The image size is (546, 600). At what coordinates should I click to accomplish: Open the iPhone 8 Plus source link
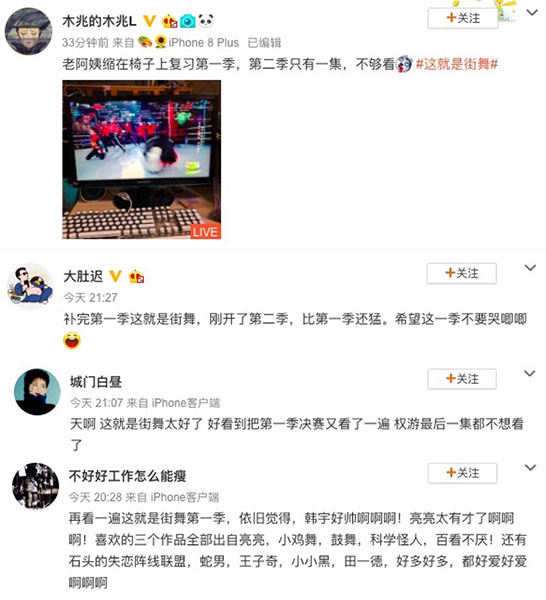click(204, 42)
